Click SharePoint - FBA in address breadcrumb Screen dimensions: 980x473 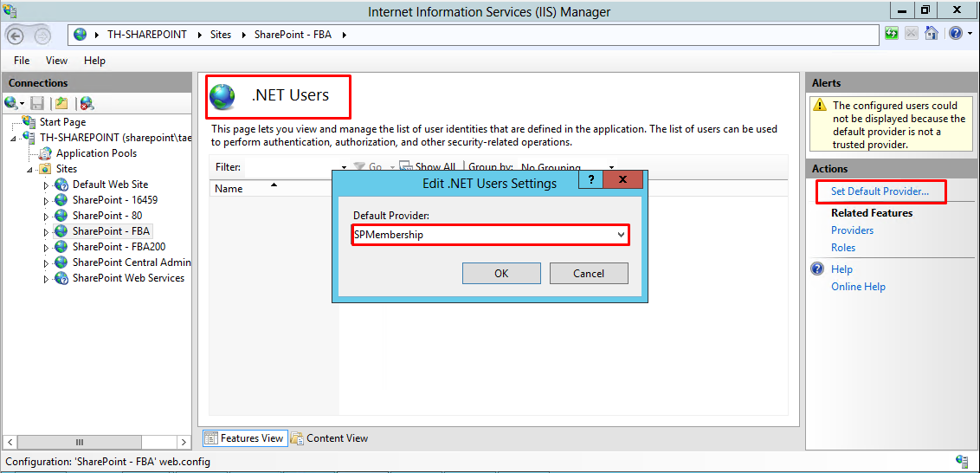tap(293, 35)
